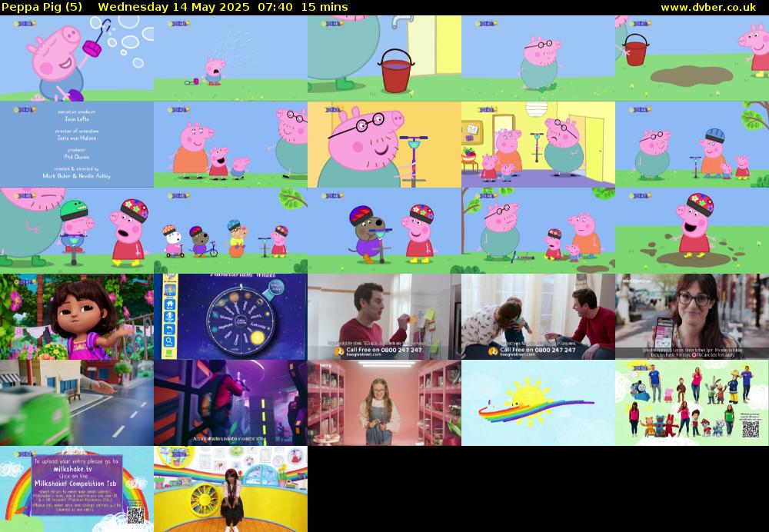Select the credits thumbnail listing executive producer
Viewport: 769px width, 532px height.
point(77,145)
